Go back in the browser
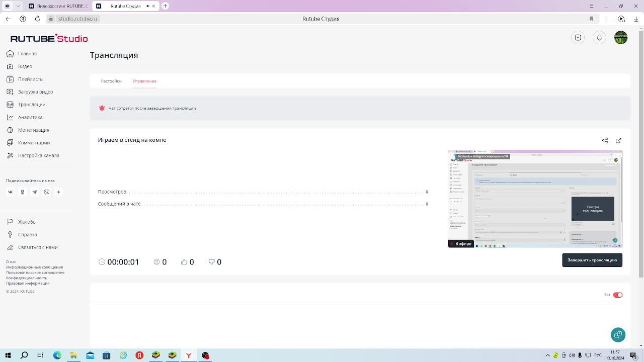This screenshot has height=362, width=644. tap(8, 19)
